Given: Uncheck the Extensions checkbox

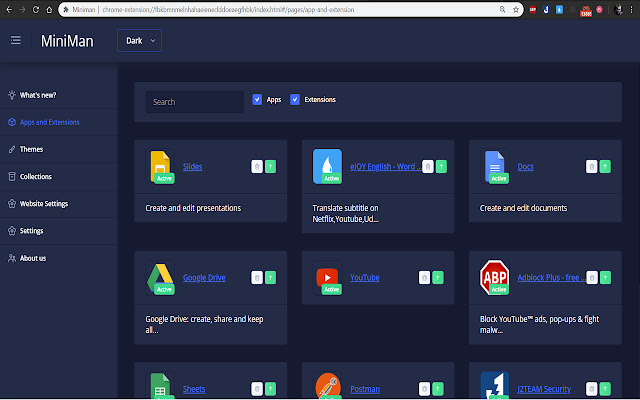Looking at the screenshot, I should pos(295,99).
